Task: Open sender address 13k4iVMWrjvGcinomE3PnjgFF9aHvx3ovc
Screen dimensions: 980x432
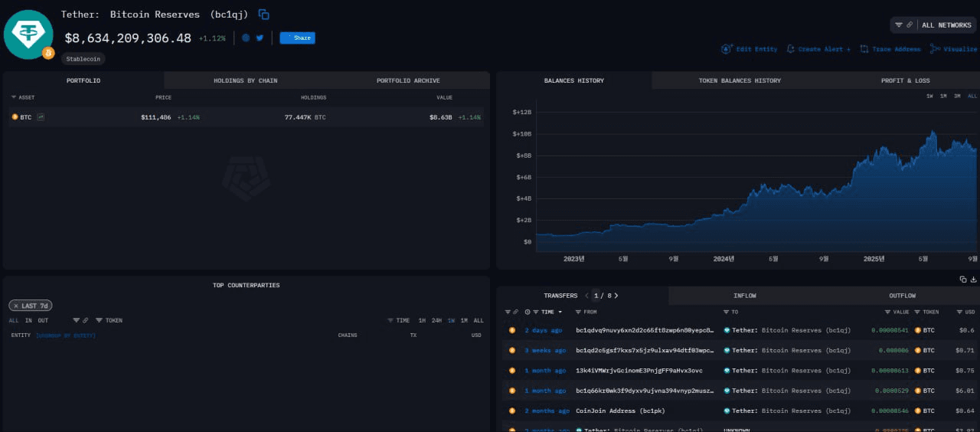Action: pos(639,370)
